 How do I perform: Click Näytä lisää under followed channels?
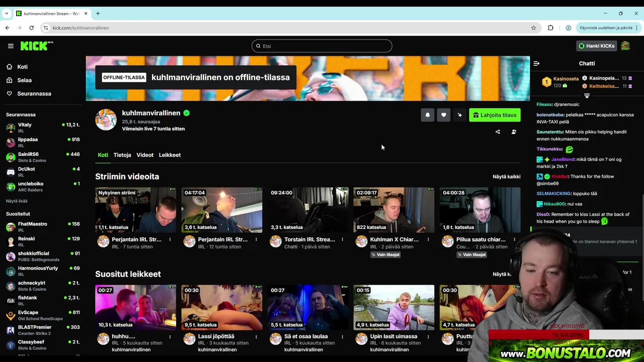point(17,201)
